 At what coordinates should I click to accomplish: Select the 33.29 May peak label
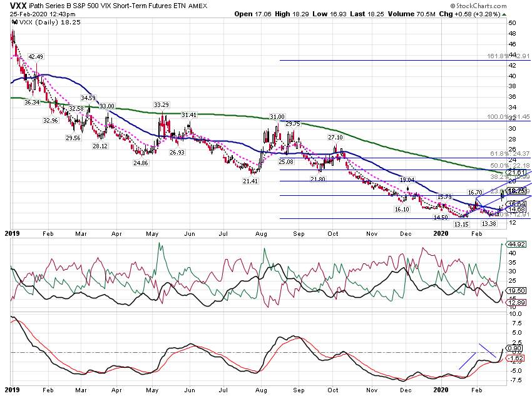pyautogui.click(x=161, y=104)
